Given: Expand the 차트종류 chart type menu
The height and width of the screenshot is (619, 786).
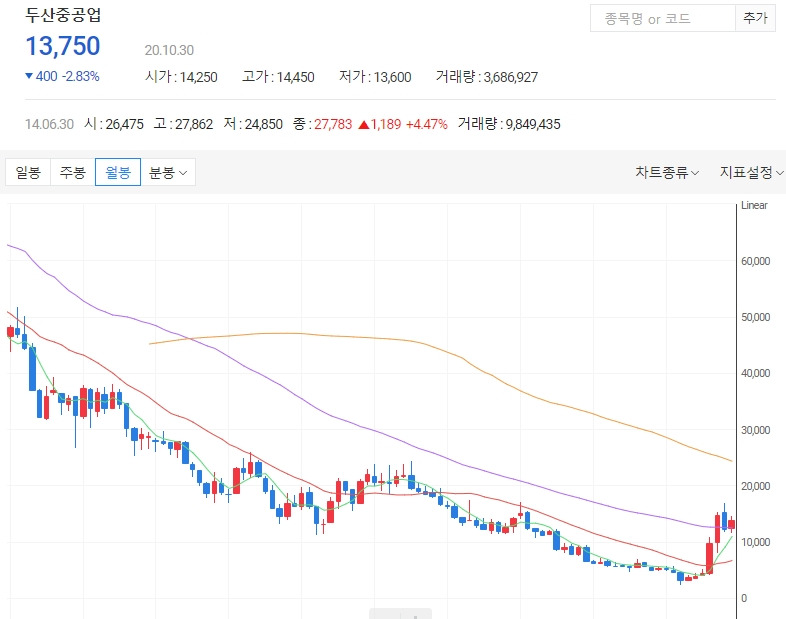Looking at the screenshot, I should tap(667, 172).
